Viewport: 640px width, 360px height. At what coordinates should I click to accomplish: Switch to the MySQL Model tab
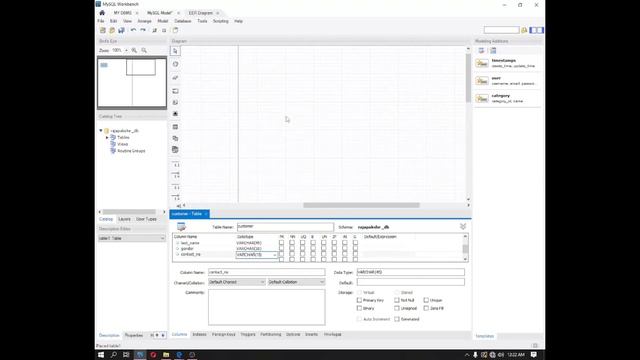[160, 13]
